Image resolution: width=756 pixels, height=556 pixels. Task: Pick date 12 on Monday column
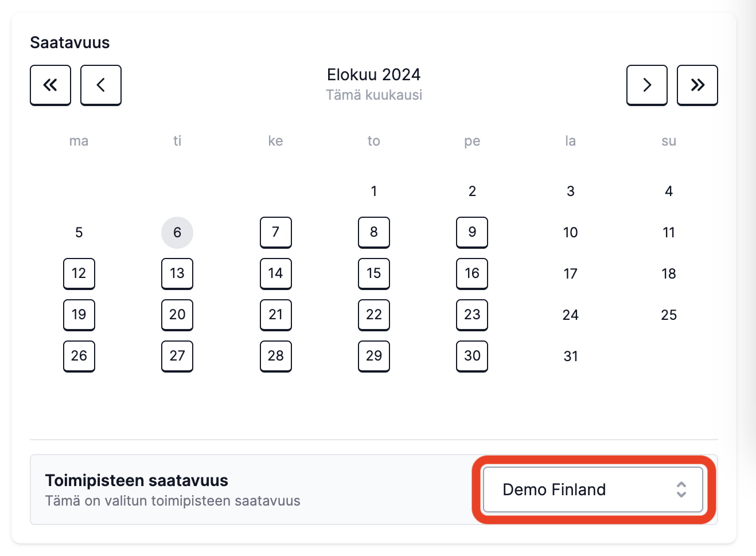coord(79,274)
